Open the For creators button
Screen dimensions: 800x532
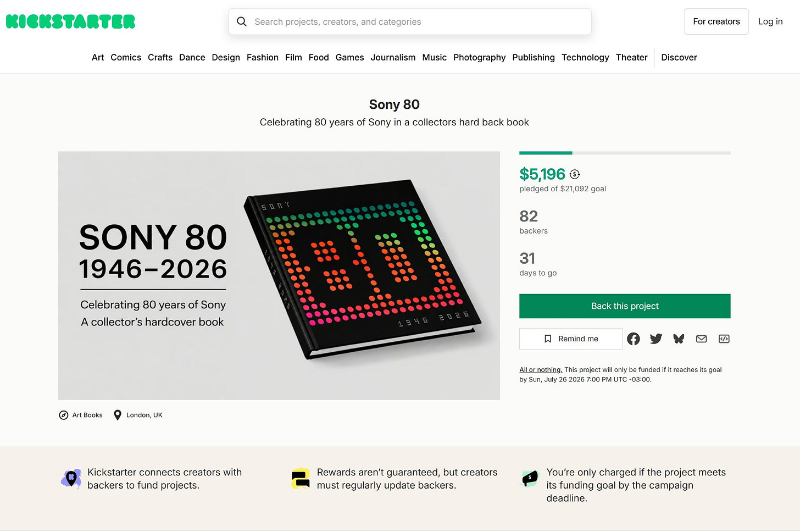click(x=716, y=21)
